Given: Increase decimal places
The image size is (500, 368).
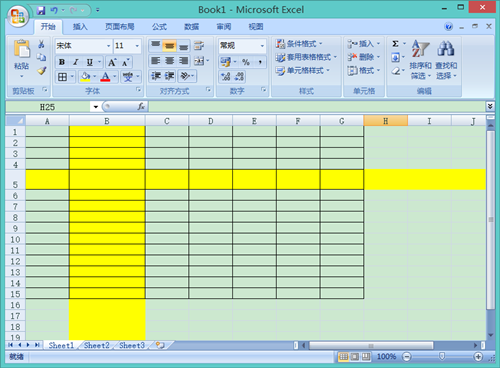Looking at the screenshot, I should click(226, 76).
